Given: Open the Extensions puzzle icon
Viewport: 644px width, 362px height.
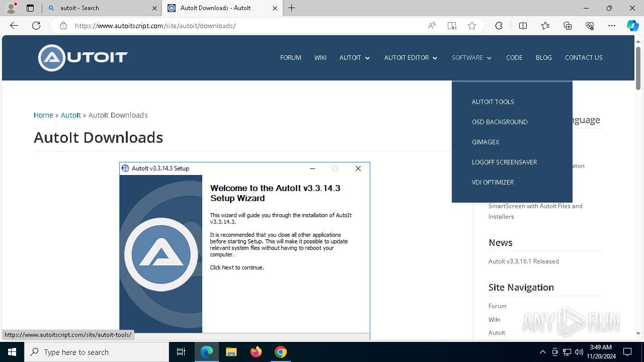Looking at the screenshot, I should click(499, 26).
